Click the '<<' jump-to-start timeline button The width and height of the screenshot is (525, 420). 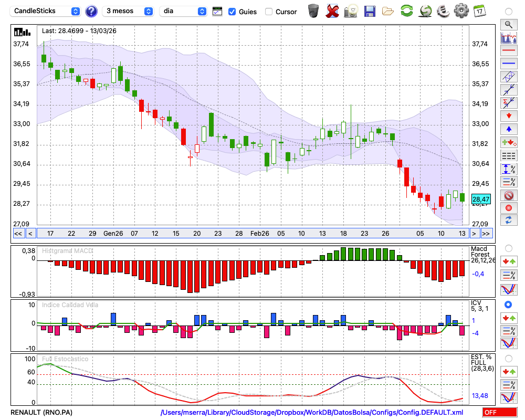click(18, 234)
